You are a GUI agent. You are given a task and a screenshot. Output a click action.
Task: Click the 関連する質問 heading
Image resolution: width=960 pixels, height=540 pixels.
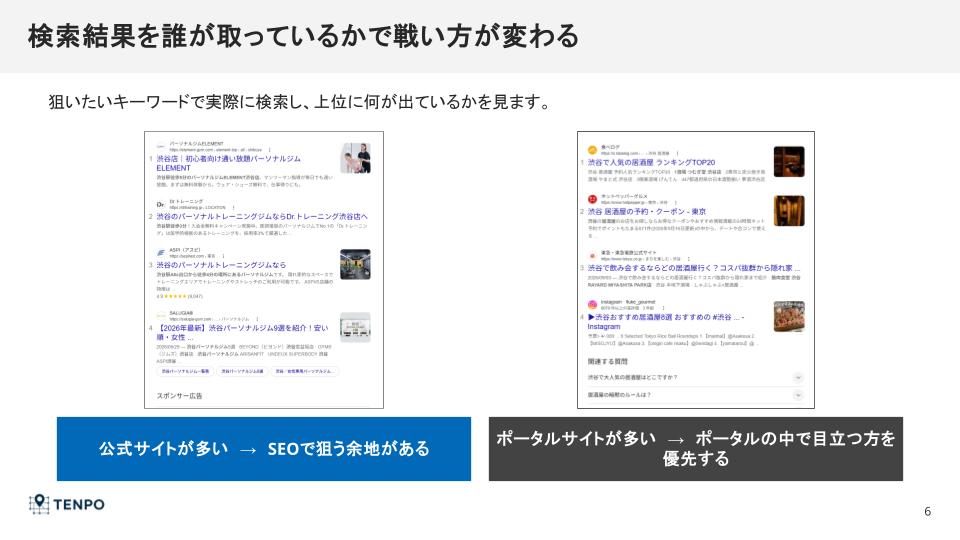pyautogui.click(x=607, y=361)
